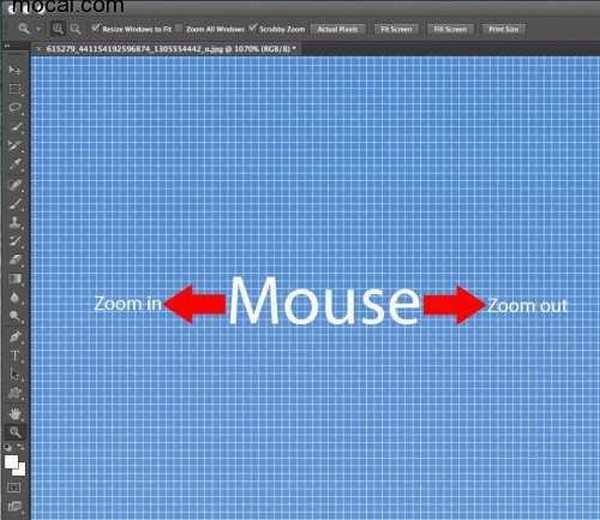
Task: Click the Zoom Out magnifier in options bar
Action: pyautogui.click(x=75, y=29)
